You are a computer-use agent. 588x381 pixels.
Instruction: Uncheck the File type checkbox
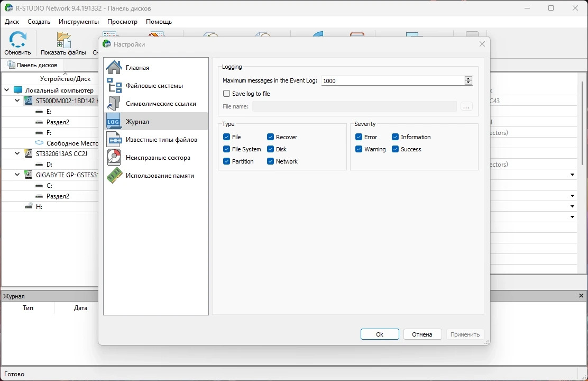(226, 137)
